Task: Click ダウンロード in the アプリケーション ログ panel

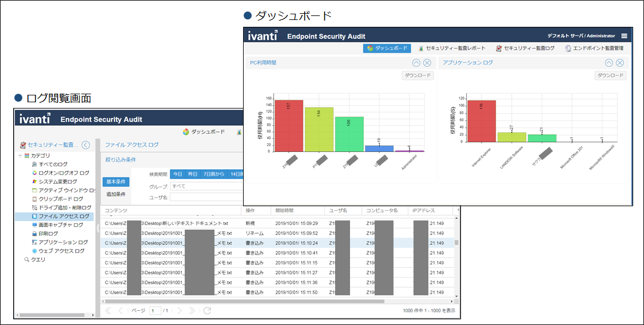Action: coord(610,75)
